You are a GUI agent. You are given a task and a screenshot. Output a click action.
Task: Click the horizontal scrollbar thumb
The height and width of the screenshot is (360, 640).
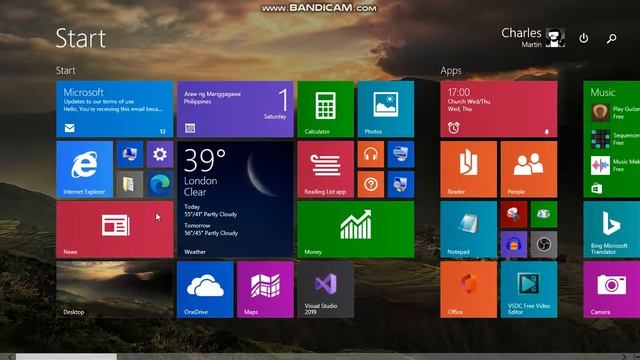point(66,357)
